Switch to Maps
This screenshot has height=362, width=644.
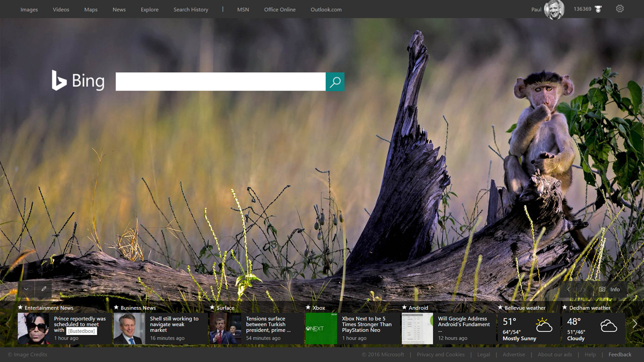[91, 9]
